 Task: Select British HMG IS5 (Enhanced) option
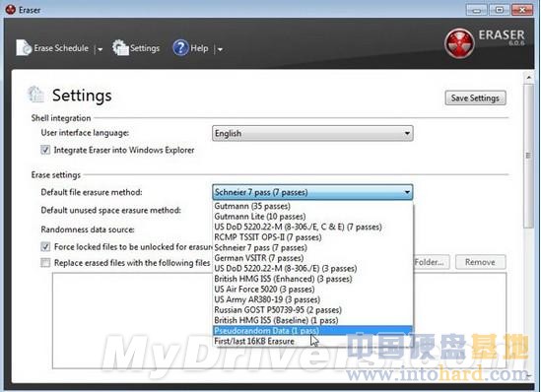pyautogui.click(x=312, y=279)
